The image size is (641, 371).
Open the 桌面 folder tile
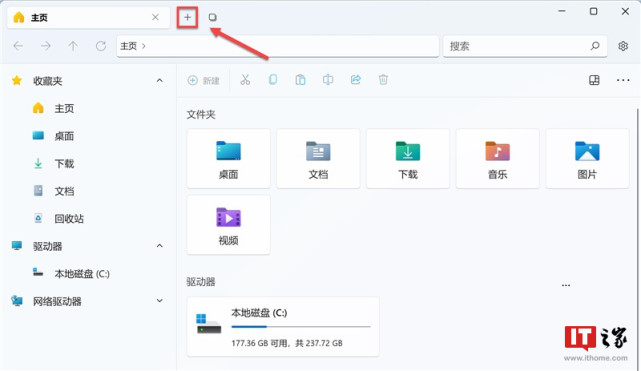click(x=229, y=159)
